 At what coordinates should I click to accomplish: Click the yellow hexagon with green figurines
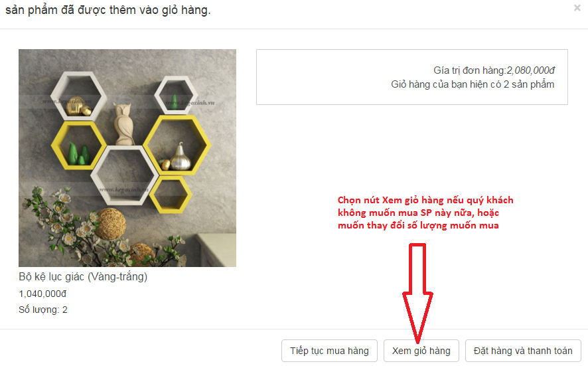point(79,145)
